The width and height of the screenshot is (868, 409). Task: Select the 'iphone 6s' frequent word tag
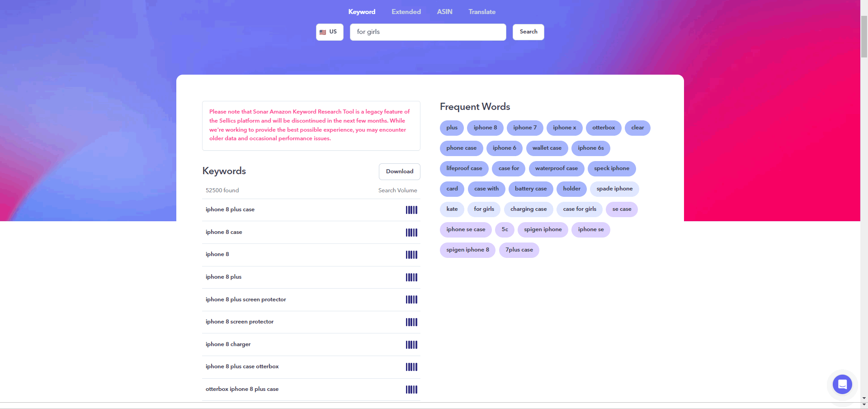(590, 148)
